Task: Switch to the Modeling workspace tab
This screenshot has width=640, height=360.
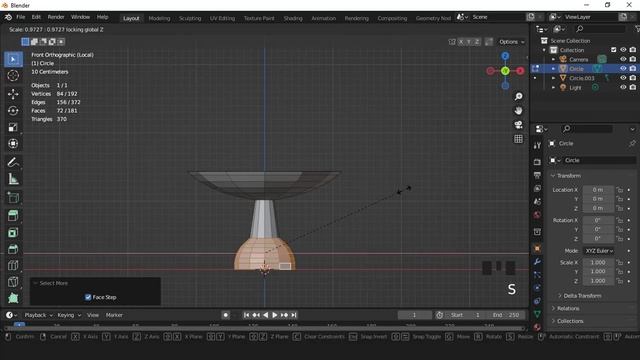Action: pyautogui.click(x=159, y=18)
